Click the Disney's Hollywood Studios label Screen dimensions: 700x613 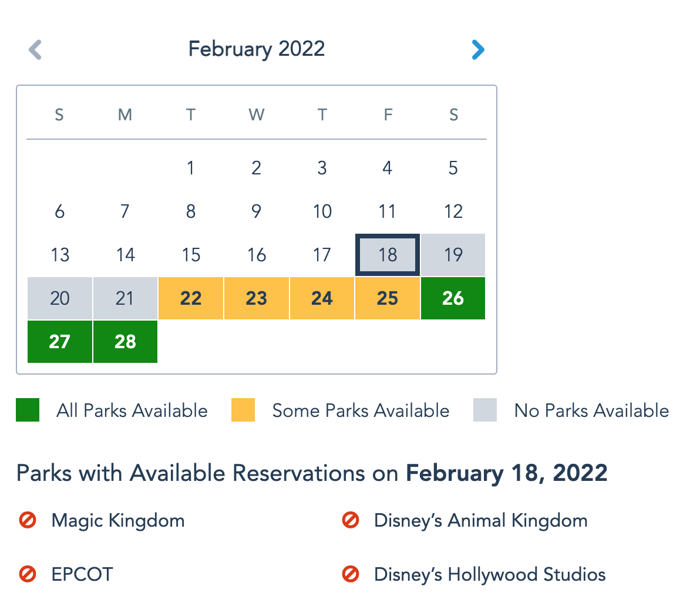click(490, 574)
